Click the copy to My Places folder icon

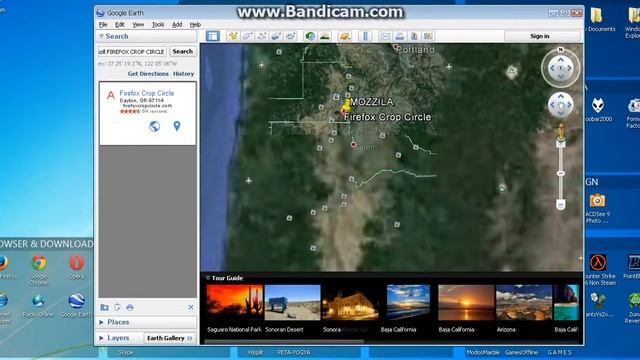click(x=104, y=307)
